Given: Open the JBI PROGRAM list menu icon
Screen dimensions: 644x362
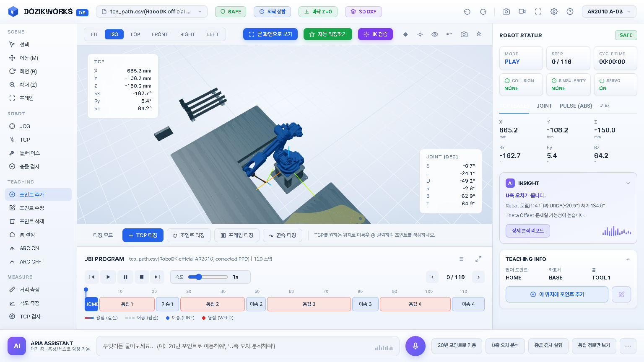Looking at the screenshot, I should coord(462,259).
